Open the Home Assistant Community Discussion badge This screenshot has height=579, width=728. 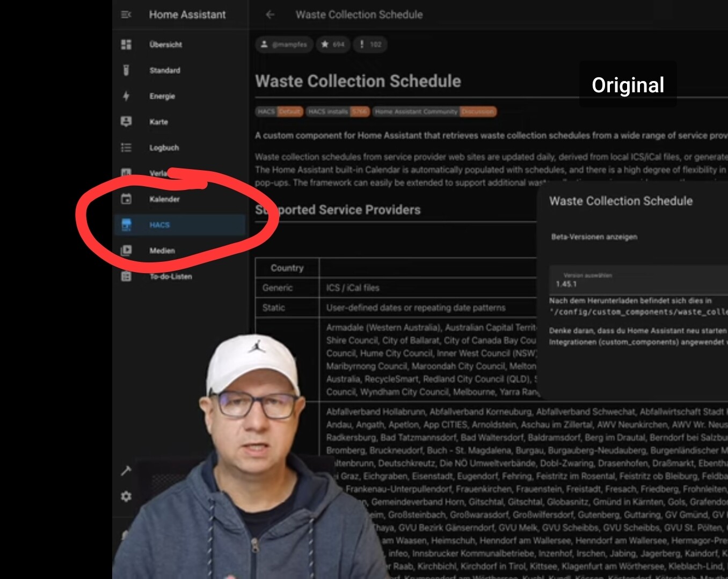tap(434, 112)
